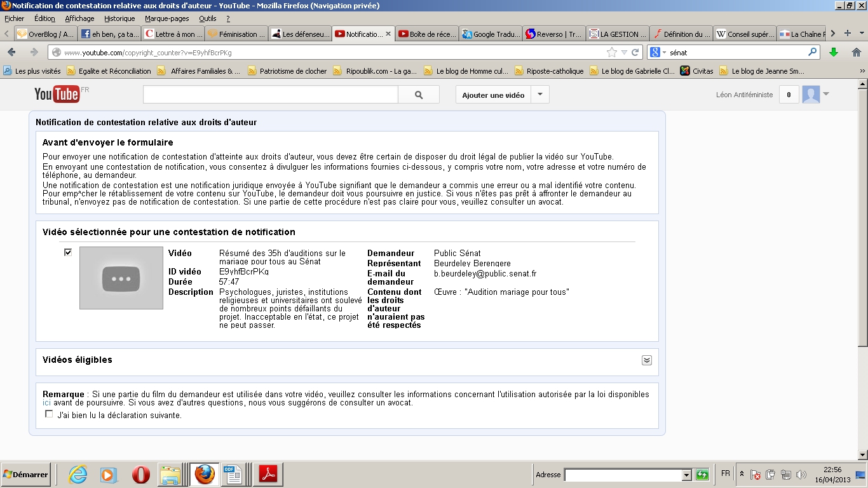Click the 'Ajouter une vidéo' button

(493, 95)
